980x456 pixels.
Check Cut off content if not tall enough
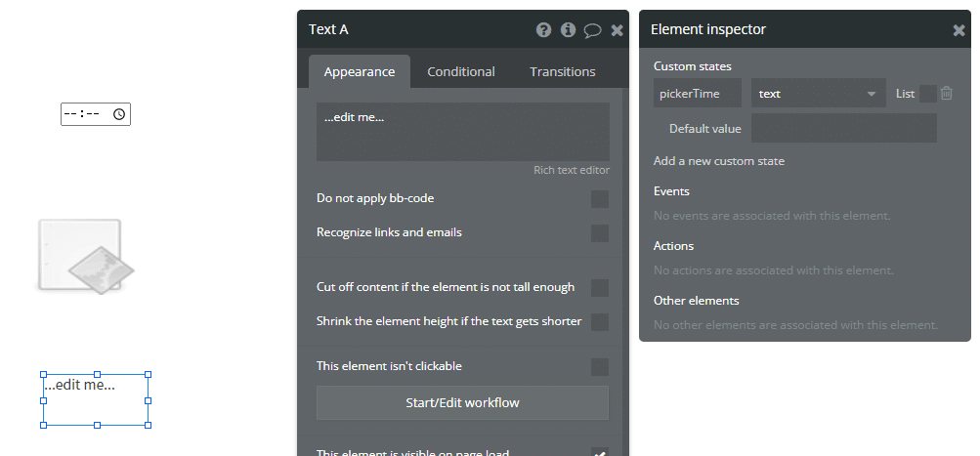click(x=600, y=288)
